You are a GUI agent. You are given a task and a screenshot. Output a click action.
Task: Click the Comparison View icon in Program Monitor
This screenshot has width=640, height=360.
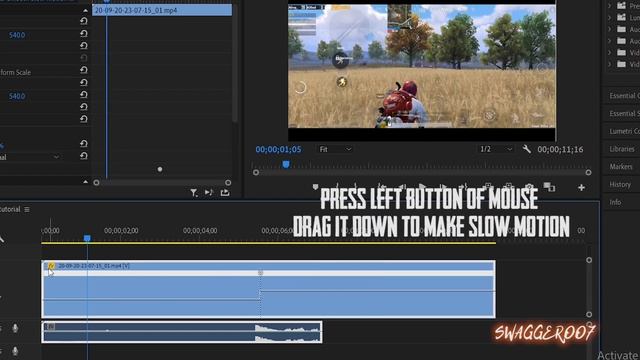click(549, 187)
